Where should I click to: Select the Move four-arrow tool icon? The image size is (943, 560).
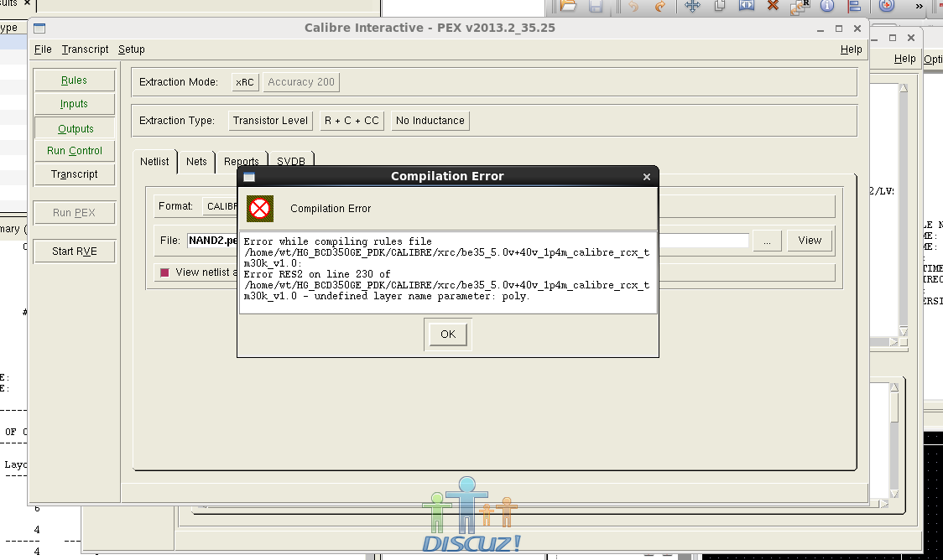pos(692,6)
